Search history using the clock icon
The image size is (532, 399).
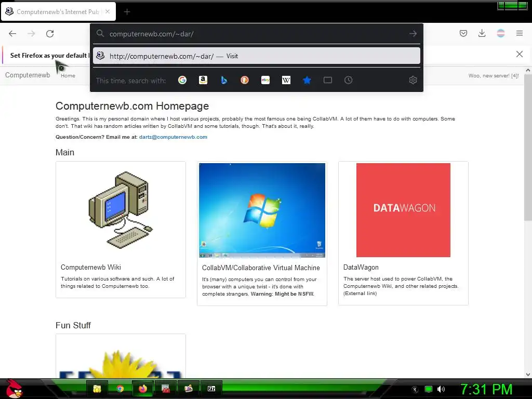pyautogui.click(x=349, y=80)
